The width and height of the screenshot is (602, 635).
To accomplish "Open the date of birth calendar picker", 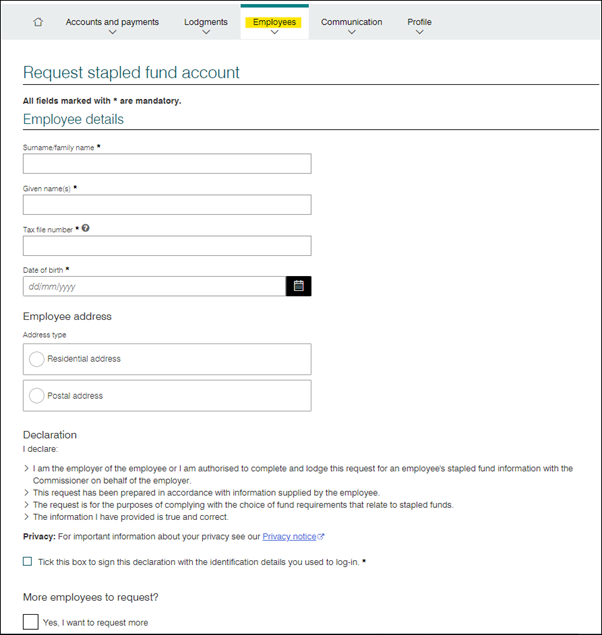I will [298, 286].
